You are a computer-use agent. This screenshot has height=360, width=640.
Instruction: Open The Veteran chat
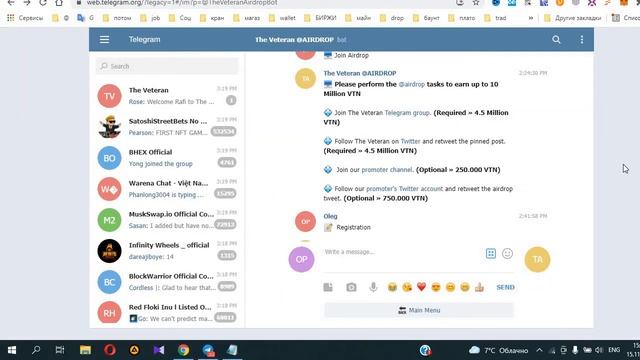(x=167, y=96)
